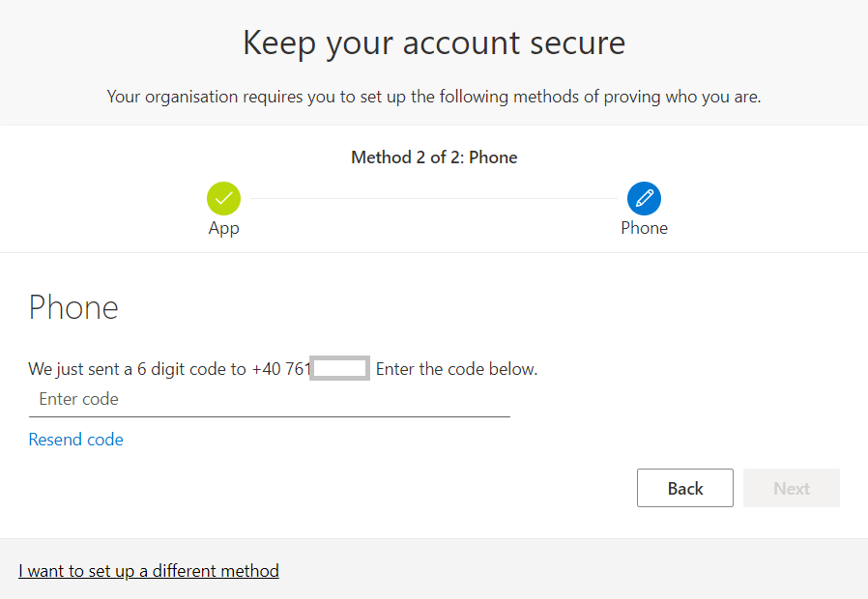
Task: Click the 'Keep your account secure' heading
Action: (434, 43)
